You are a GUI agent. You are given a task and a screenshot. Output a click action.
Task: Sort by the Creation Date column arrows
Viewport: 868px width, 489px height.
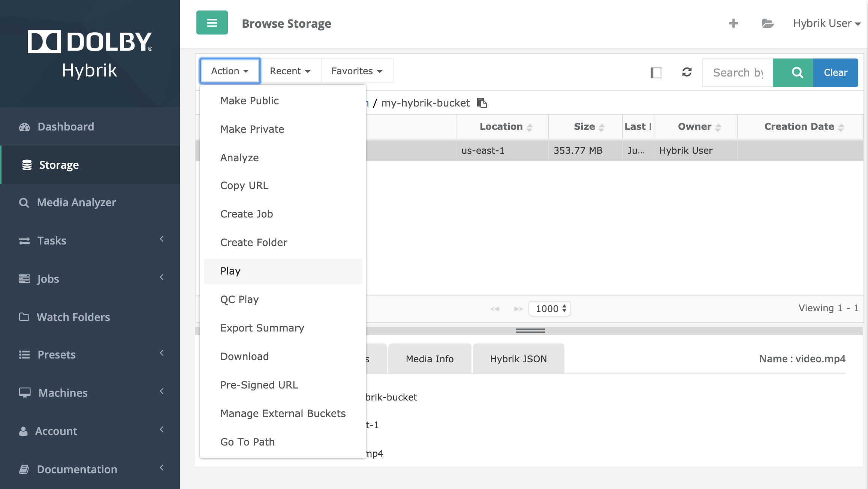(841, 127)
